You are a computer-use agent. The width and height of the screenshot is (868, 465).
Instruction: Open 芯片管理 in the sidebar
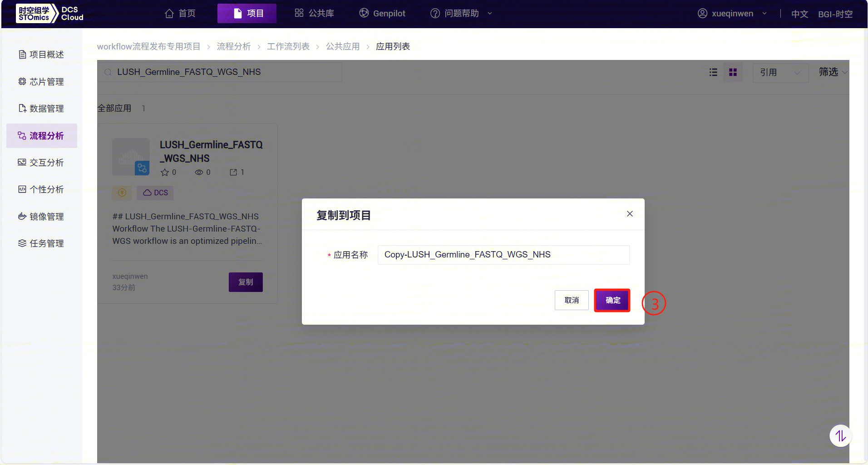tap(42, 82)
